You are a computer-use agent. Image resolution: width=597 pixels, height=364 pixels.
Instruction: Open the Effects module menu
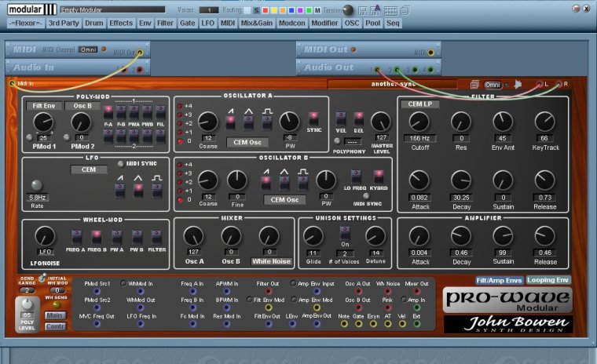[121, 24]
